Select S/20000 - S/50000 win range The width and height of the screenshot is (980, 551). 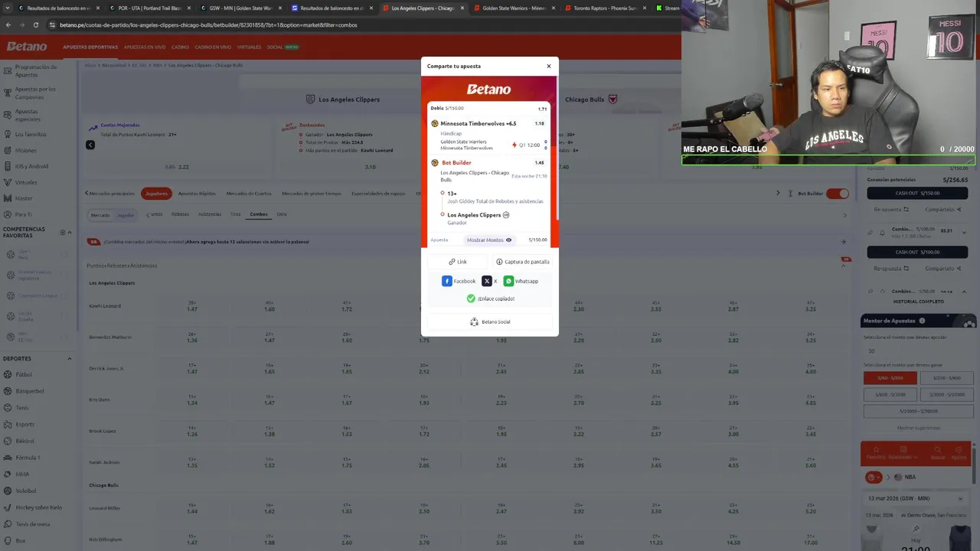(x=919, y=411)
